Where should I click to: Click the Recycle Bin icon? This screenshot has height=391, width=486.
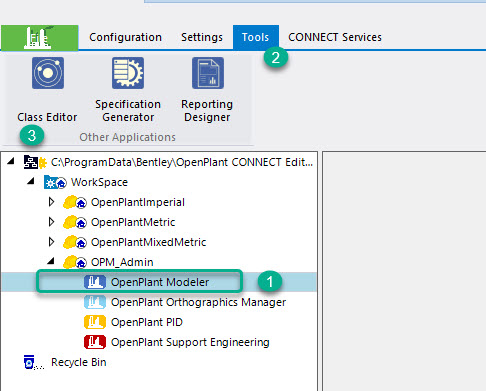tap(34, 362)
